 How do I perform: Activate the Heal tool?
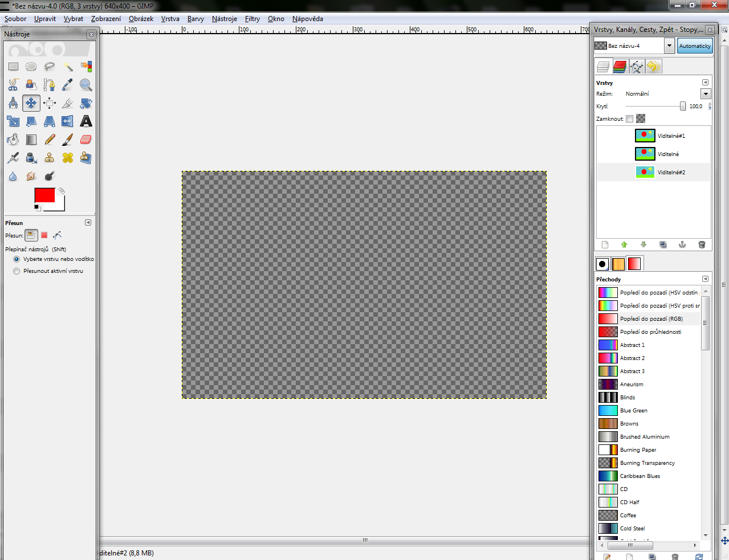68,158
